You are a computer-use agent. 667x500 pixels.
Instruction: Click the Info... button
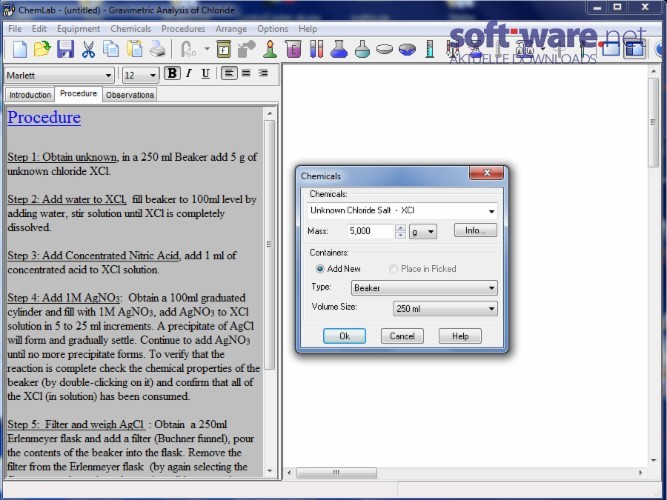click(475, 230)
